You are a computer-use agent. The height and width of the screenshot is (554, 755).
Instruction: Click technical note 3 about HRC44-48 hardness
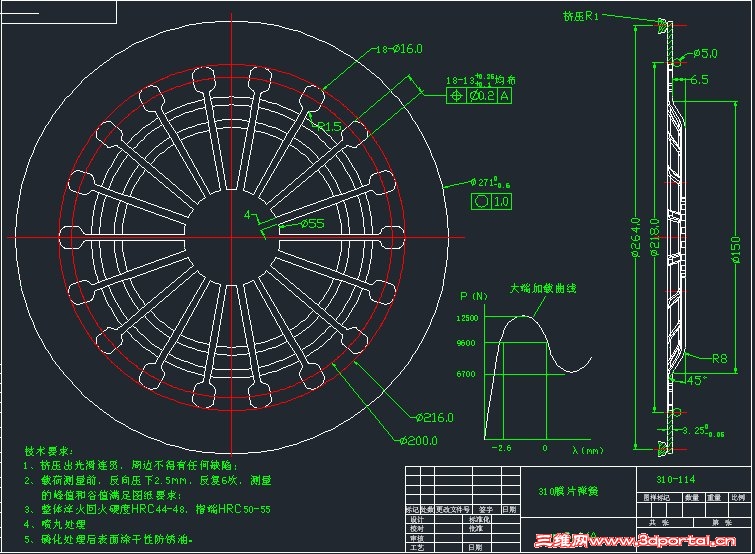[x=147, y=509]
